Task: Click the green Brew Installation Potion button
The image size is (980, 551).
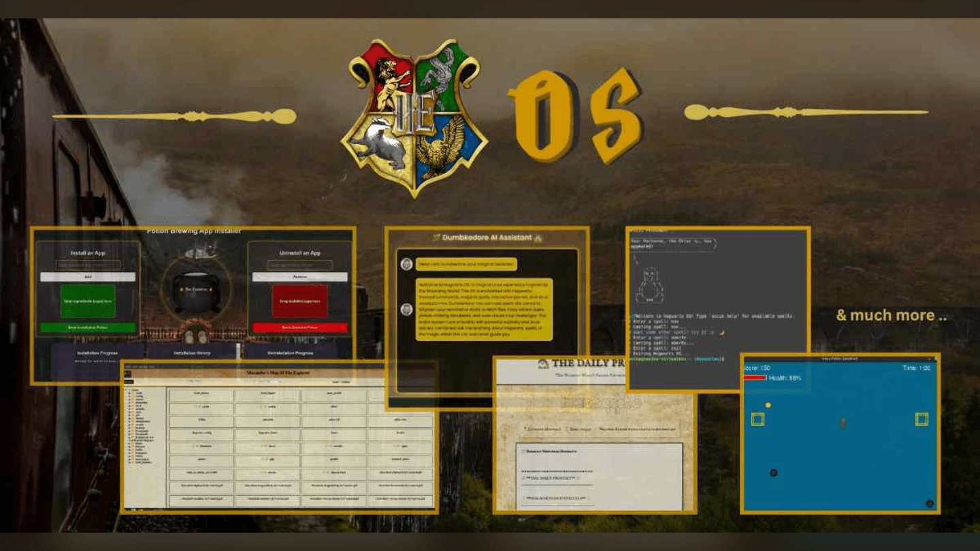Action: pos(88,327)
